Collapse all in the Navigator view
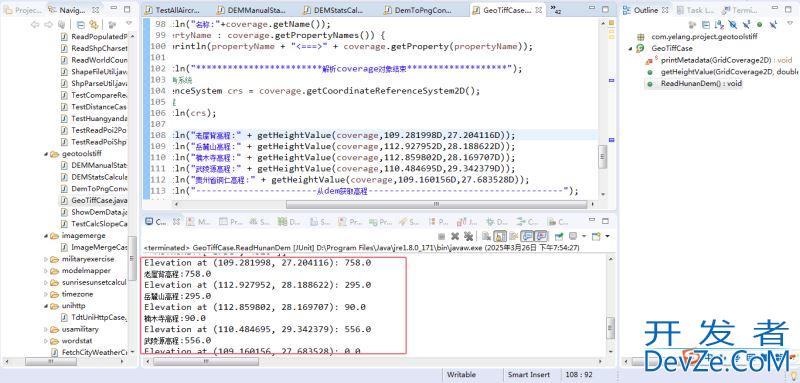800x383 pixels. pyautogui.click(x=81, y=24)
